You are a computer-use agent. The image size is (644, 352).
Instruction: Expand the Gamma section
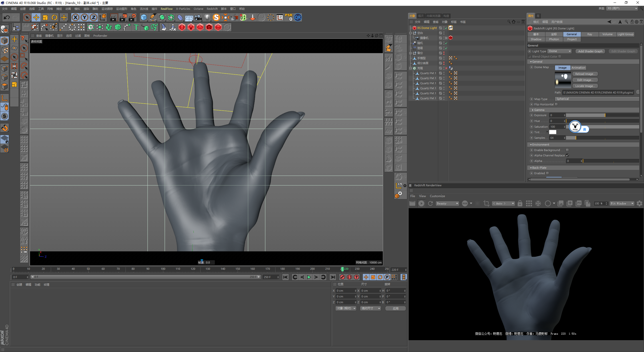pyautogui.click(x=533, y=110)
